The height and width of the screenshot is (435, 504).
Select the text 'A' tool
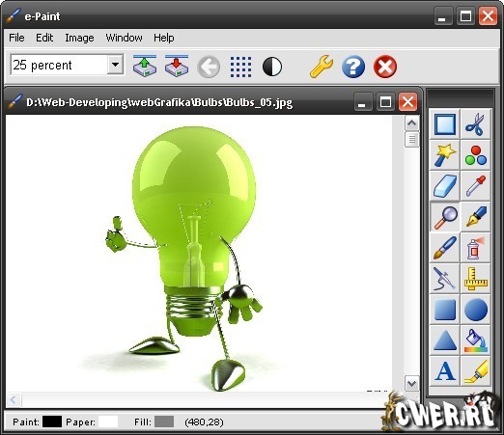pos(445,371)
